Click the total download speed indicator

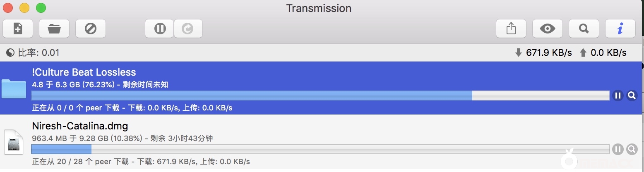click(x=543, y=53)
